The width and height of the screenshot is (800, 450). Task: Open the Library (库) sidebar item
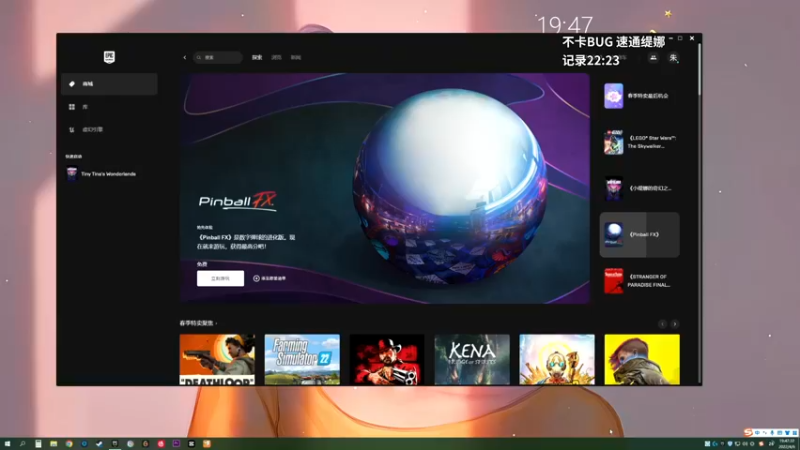coord(109,107)
